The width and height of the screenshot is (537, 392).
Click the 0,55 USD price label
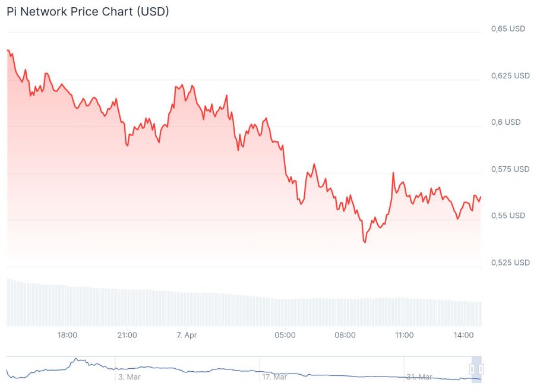point(508,216)
